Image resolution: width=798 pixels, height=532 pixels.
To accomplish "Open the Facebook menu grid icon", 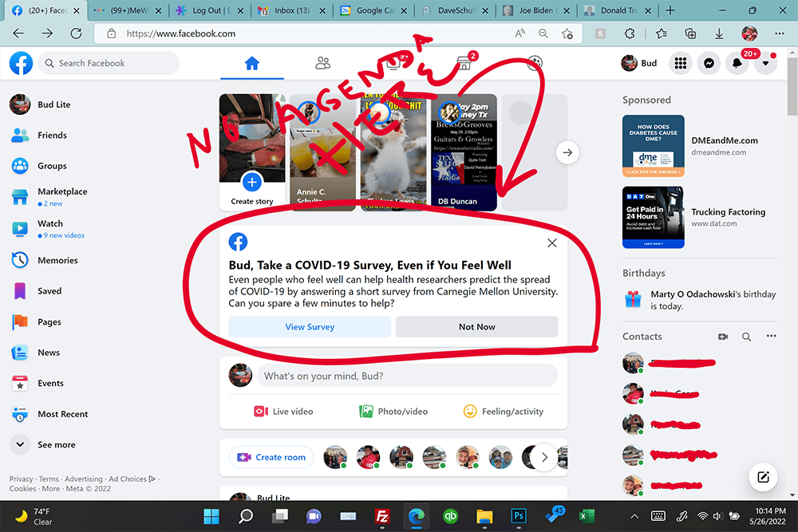I will tap(680, 63).
